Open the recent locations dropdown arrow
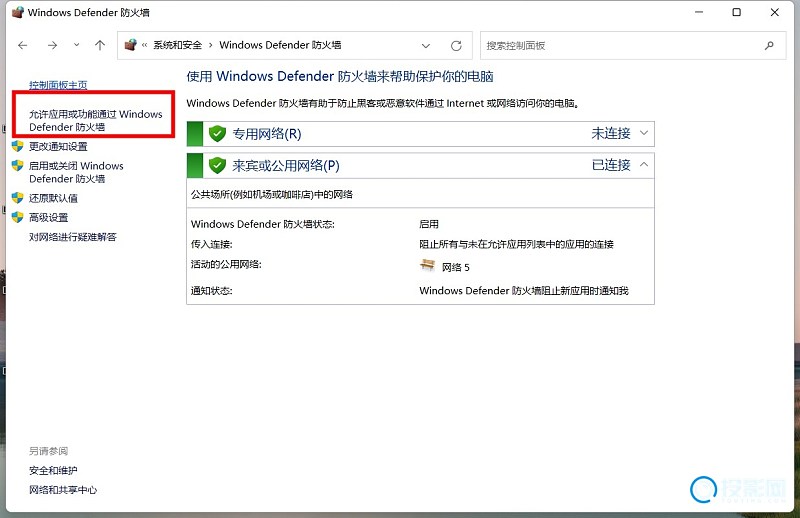Image resolution: width=800 pixels, height=518 pixels. [x=76, y=45]
